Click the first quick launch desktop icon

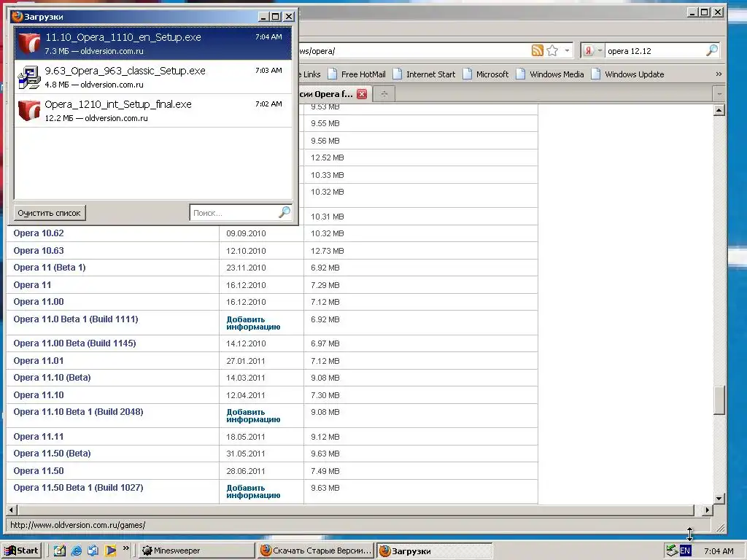tap(59, 551)
